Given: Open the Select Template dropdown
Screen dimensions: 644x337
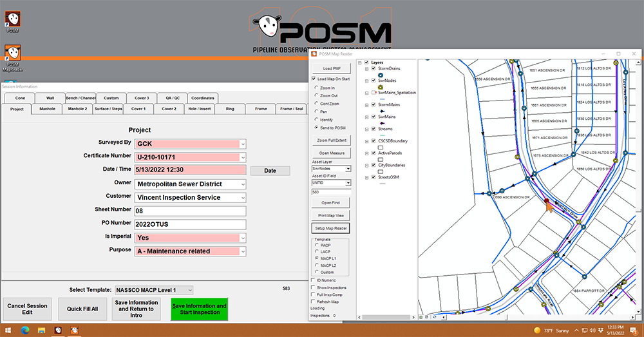Looking at the screenshot, I should tap(190, 290).
